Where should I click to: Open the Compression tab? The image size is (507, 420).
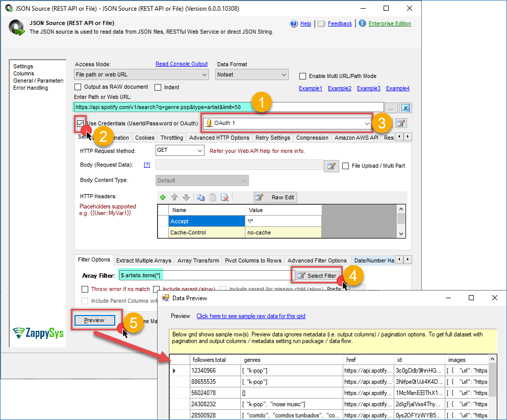point(312,138)
